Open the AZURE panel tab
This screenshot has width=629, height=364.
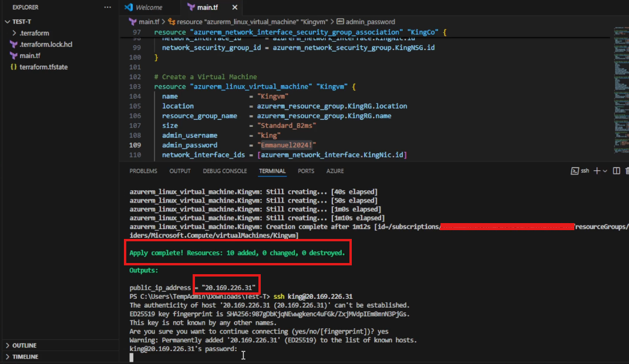[x=335, y=171]
